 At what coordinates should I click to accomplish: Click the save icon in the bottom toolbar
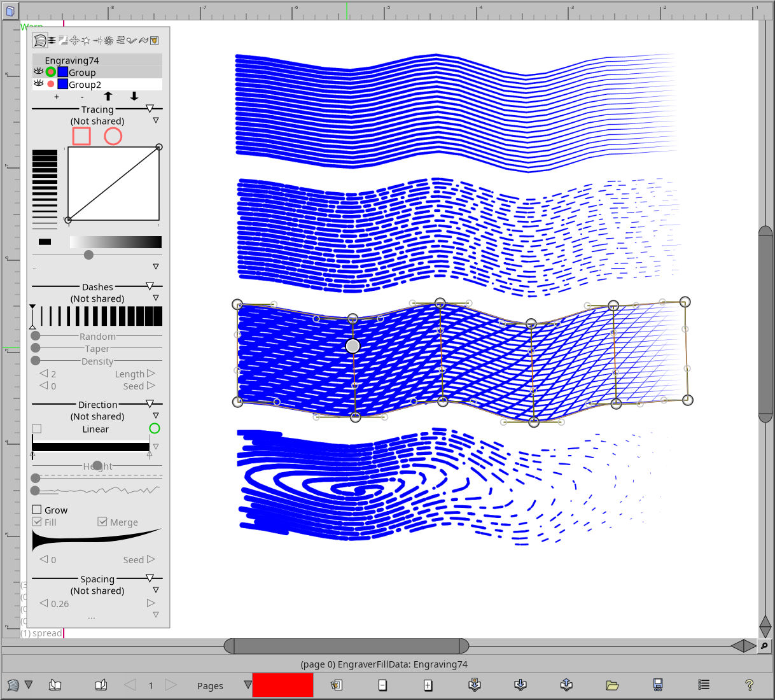[657, 685]
